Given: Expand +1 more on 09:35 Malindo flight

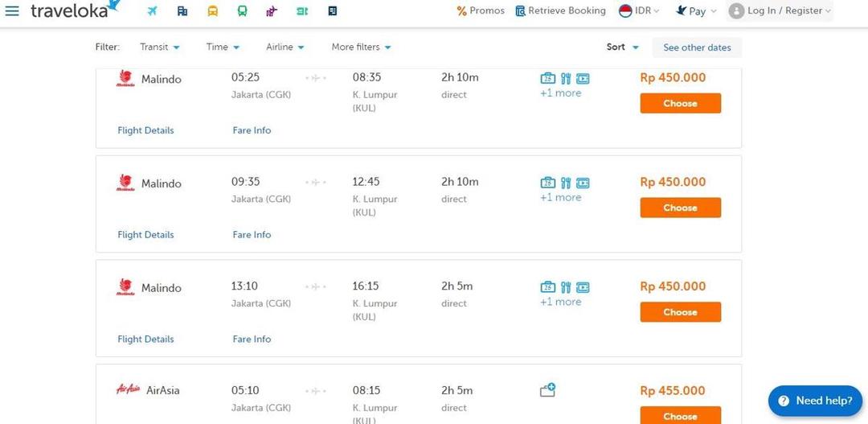Looking at the screenshot, I should tap(561, 197).
